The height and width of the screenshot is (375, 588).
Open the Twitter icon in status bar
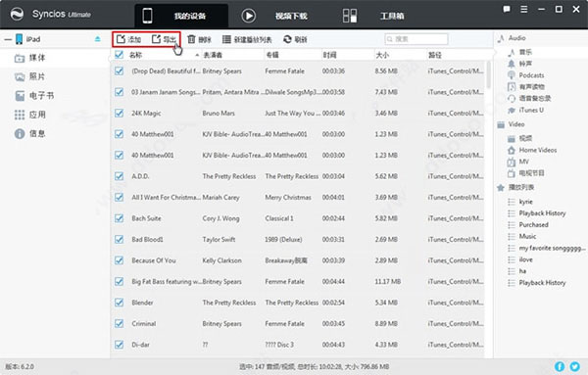(575, 366)
